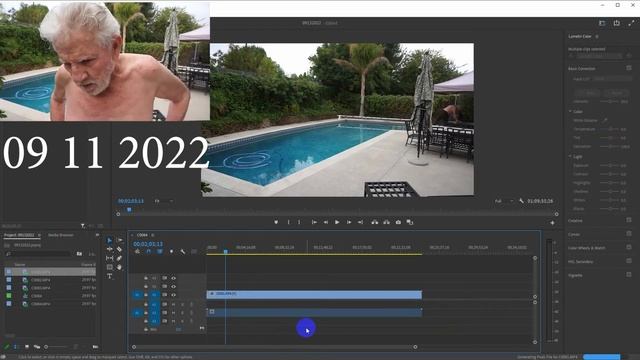640x360 pixels.
Task: Play the sequence in Program monitor
Action: 337,222
